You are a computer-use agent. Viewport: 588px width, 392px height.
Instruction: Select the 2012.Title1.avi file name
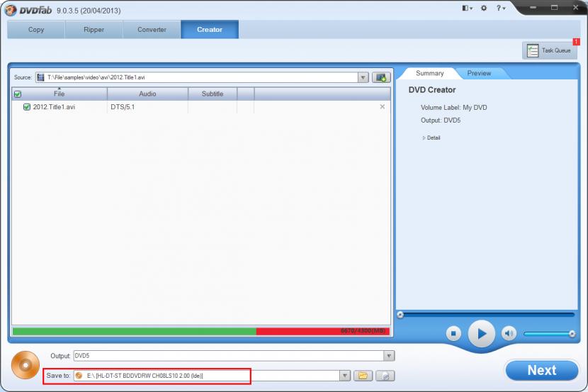54,107
